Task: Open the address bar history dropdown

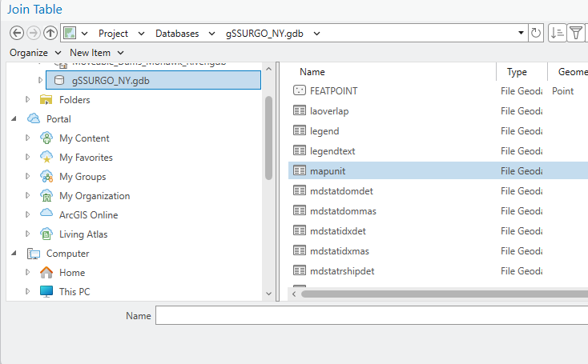Action: click(521, 33)
